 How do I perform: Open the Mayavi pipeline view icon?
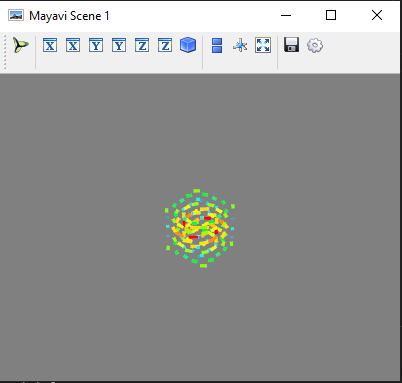coord(21,45)
